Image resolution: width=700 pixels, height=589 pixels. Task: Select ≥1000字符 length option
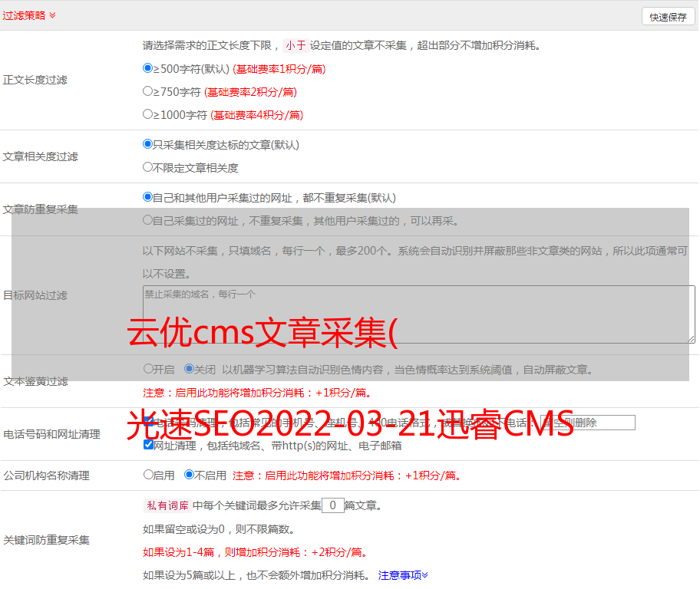(x=148, y=114)
